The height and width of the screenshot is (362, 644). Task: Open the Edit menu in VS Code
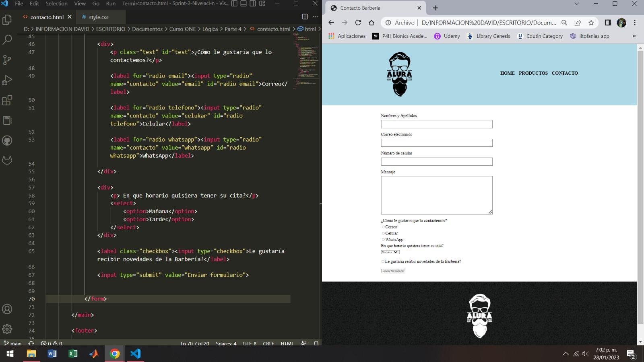pos(34,3)
